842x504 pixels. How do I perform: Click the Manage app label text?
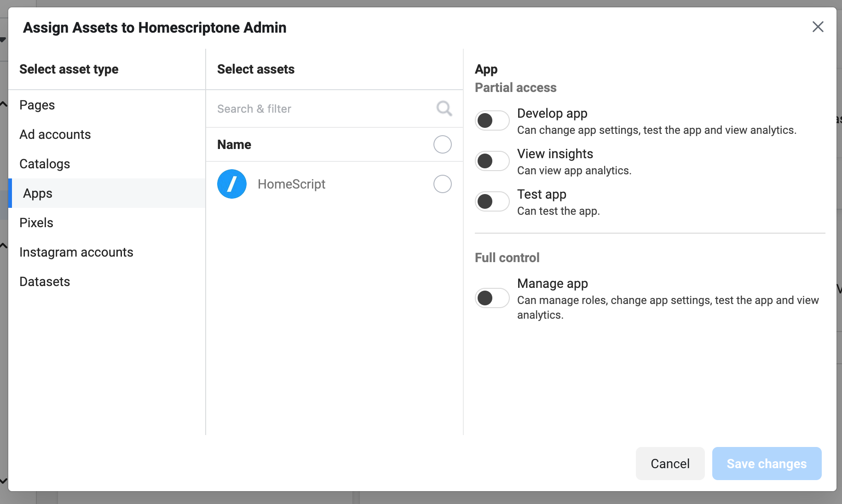[x=553, y=284]
